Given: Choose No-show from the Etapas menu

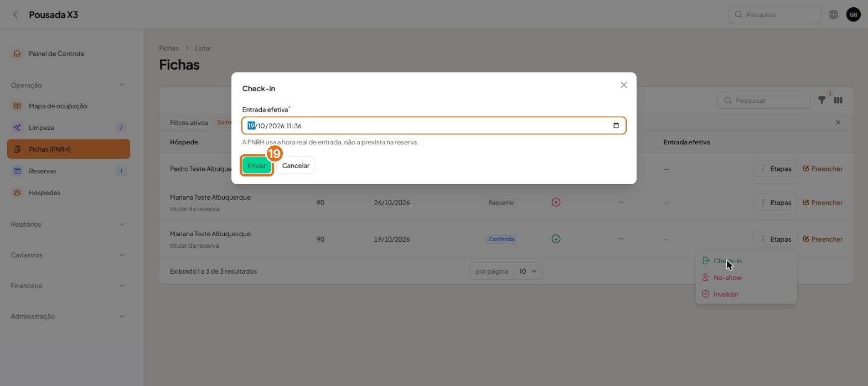Looking at the screenshot, I should (x=746, y=278).
